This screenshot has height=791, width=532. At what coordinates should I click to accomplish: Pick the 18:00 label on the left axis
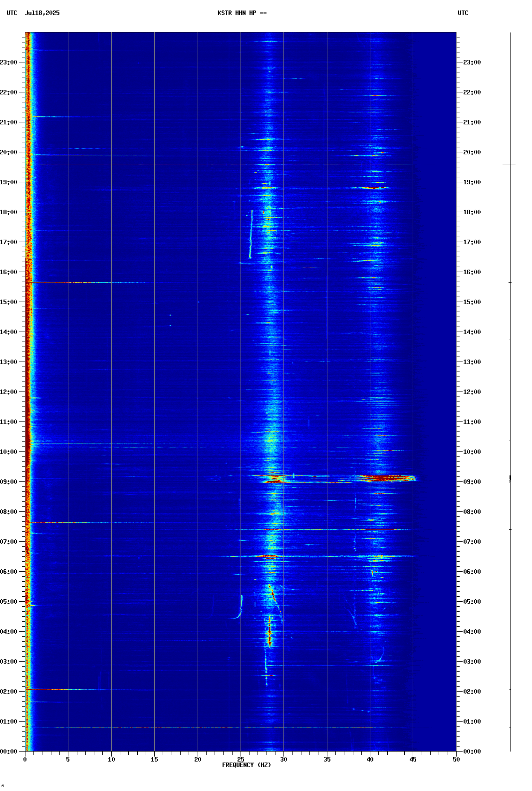tap(8, 212)
